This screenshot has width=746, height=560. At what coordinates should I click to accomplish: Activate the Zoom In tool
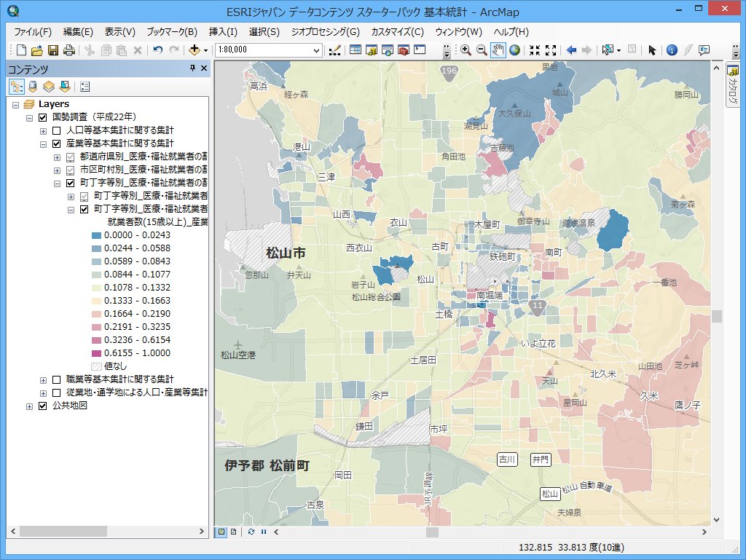pyautogui.click(x=465, y=50)
